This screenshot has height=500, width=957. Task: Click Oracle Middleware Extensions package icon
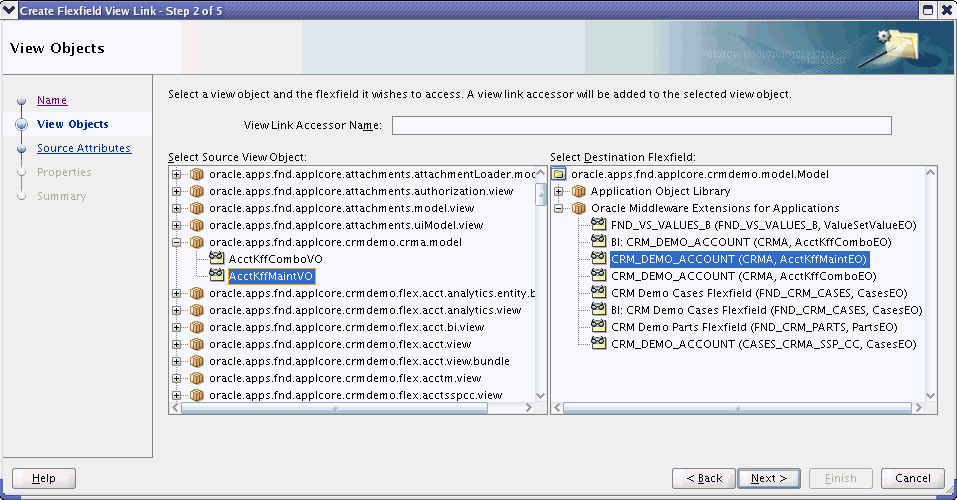578,209
